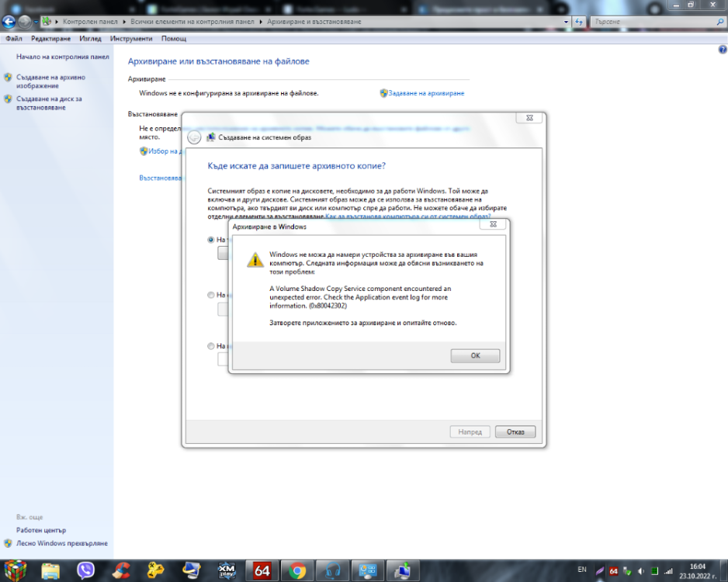Click the EN language indicator
This screenshot has width=728, height=582.
coord(582,570)
